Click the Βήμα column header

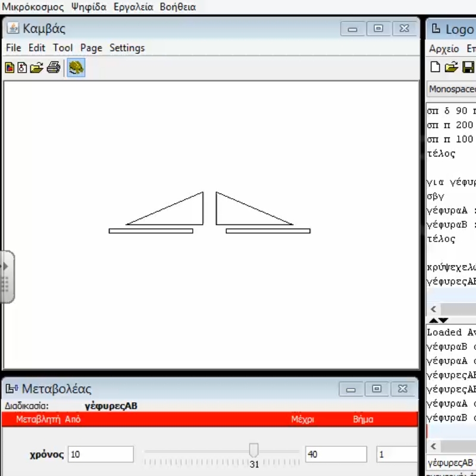pos(363,419)
